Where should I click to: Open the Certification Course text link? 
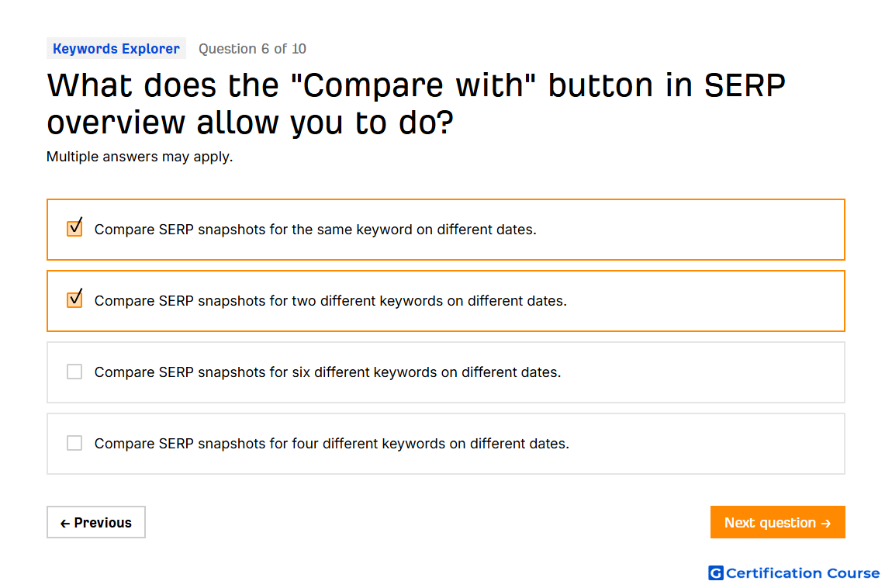pos(803,573)
